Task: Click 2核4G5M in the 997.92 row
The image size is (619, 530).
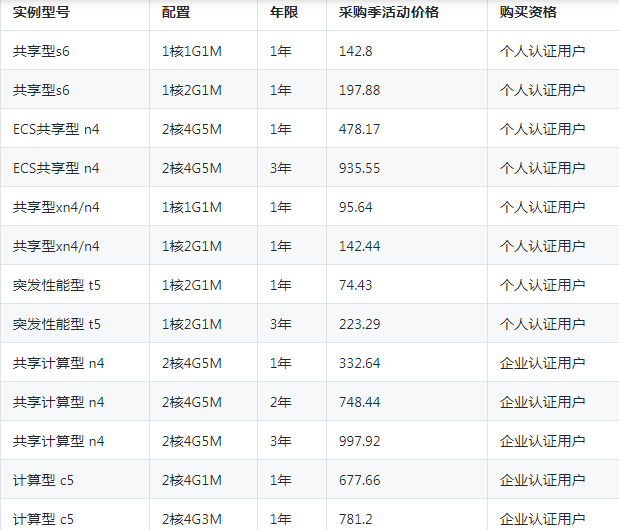Action: coord(192,441)
